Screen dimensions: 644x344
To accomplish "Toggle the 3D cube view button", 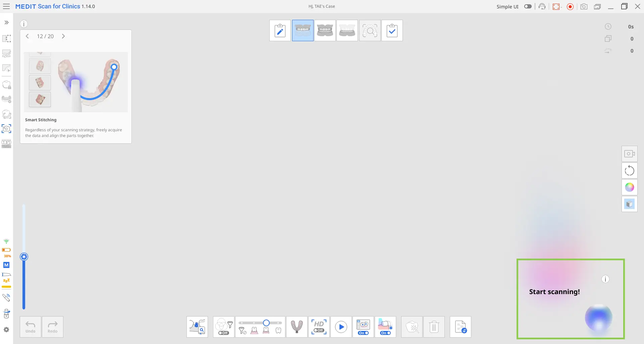I will [630, 204].
